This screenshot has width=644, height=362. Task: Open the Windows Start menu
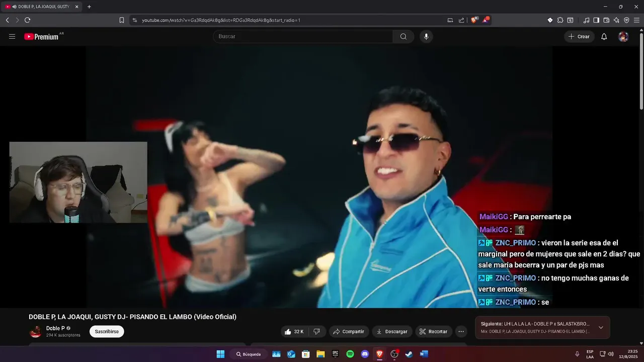tap(220, 354)
